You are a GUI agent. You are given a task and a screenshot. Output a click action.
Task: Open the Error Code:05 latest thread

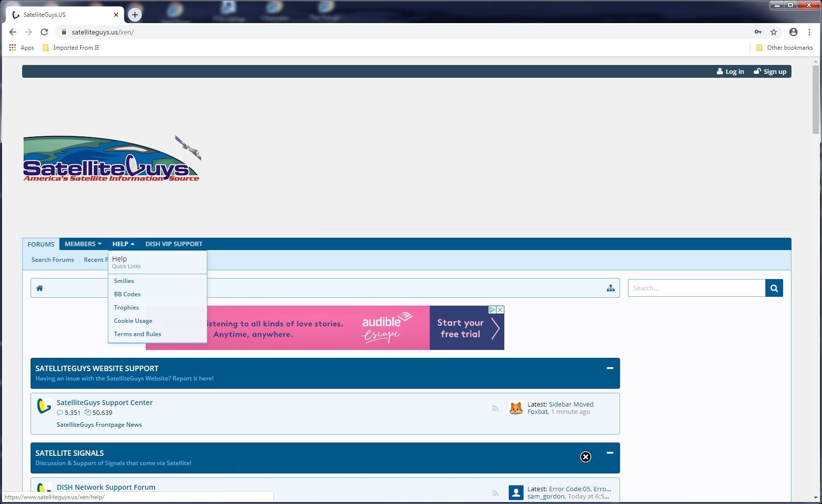[580, 489]
